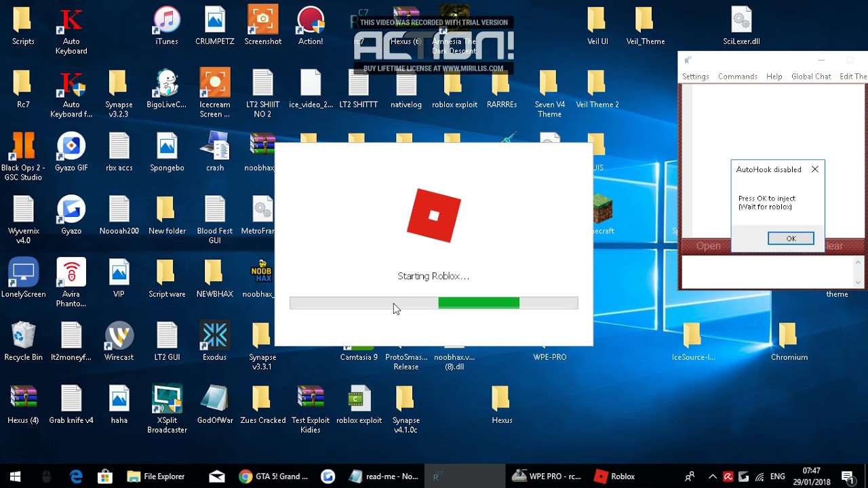This screenshot has width=868, height=488.
Task: Switch to read-me Notepad taskbar window
Action: coord(383,476)
